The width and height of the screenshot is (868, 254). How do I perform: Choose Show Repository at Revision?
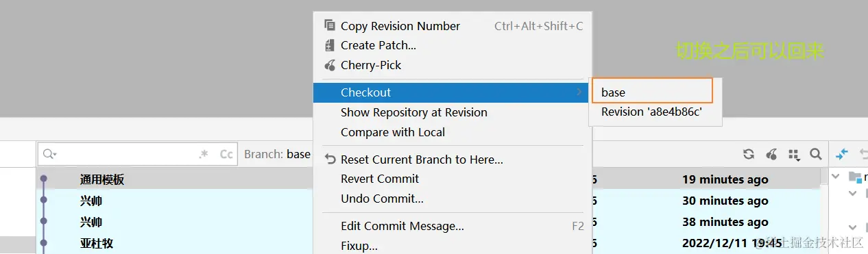tap(414, 112)
